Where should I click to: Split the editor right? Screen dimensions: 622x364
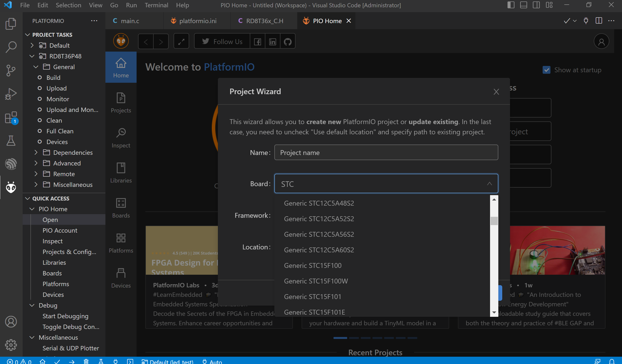click(x=599, y=21)
